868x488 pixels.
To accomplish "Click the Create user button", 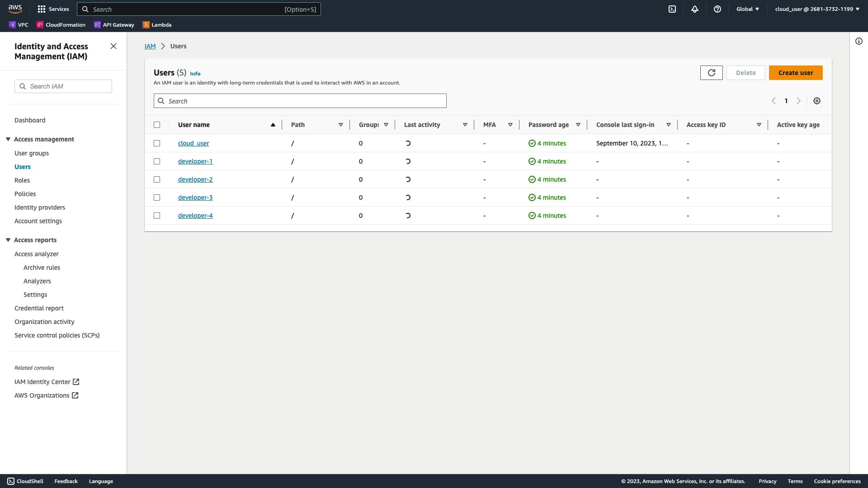I will click(x=795, y=73).
